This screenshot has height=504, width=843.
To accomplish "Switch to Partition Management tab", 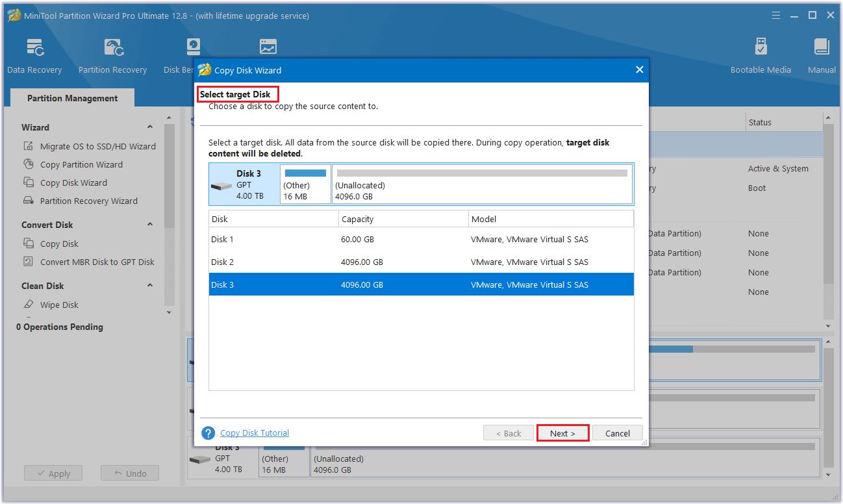I will (x=73, y=98).
